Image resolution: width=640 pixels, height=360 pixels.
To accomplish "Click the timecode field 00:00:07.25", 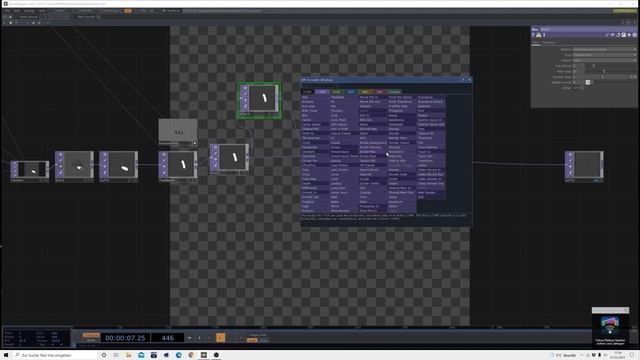I will point(125,338).
